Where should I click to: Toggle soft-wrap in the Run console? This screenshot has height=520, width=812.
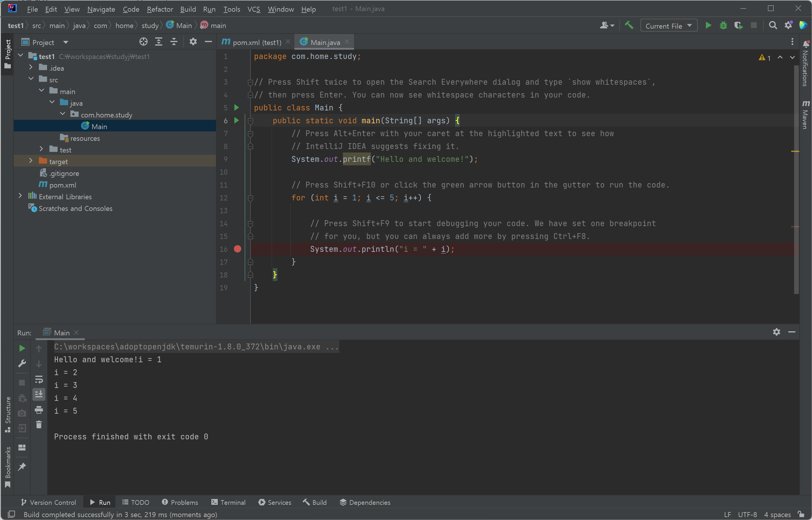[x=39, y=379]
